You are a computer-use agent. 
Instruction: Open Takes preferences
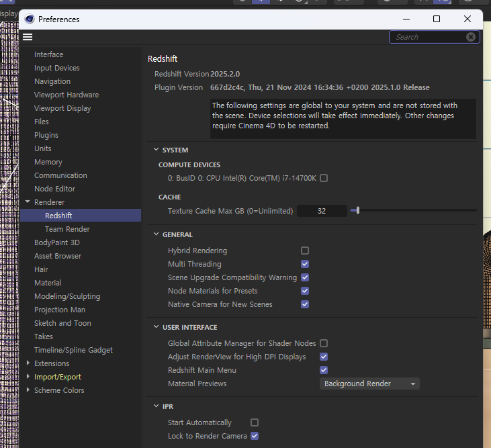[x=43, y=337]
